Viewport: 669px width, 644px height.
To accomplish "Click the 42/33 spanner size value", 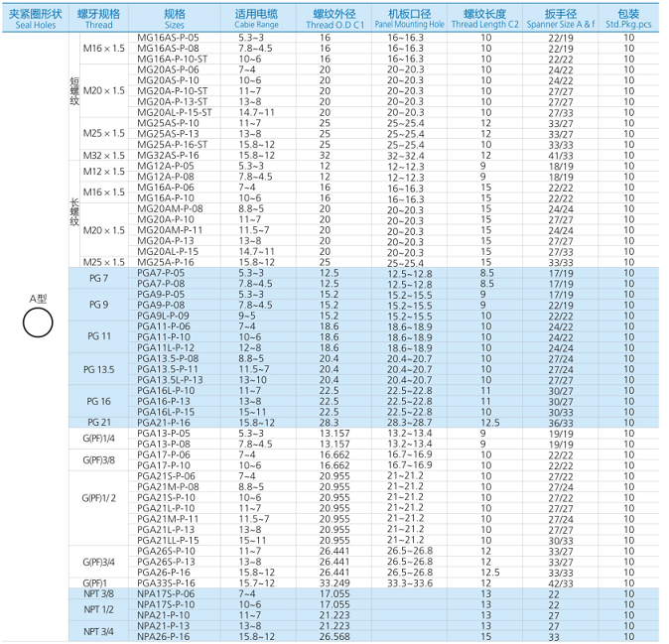I will 561,583.
